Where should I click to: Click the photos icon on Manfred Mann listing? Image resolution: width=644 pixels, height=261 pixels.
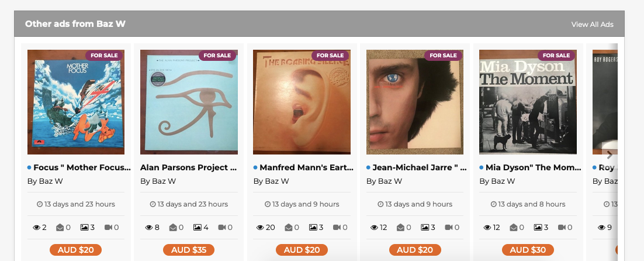313,227
